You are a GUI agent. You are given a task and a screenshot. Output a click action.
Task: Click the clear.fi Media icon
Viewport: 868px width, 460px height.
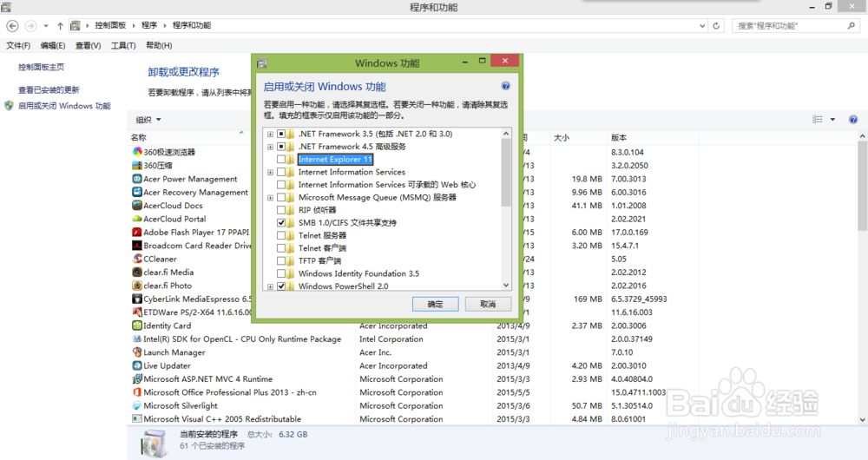[137, 272]
